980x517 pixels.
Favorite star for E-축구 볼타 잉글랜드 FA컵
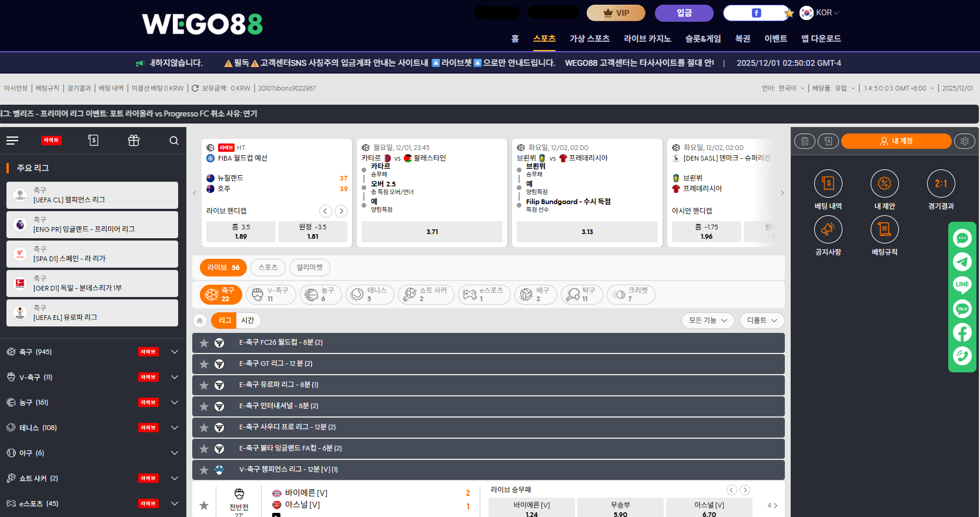[204, 449]
